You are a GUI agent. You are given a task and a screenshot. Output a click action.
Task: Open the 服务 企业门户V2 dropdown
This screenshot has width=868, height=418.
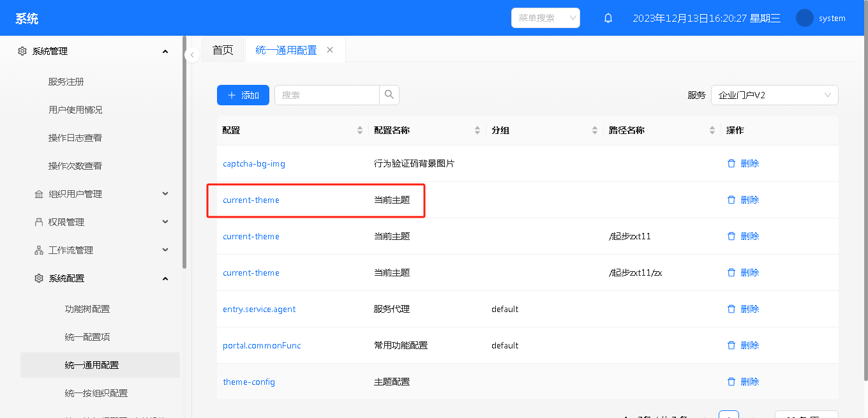[x=774, y=95]
